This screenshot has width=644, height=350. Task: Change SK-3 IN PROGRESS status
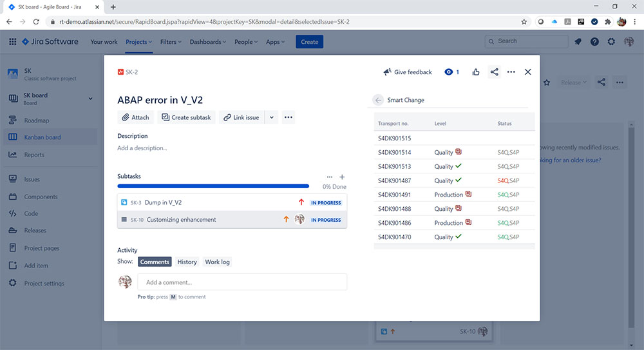tap(326, 203)
